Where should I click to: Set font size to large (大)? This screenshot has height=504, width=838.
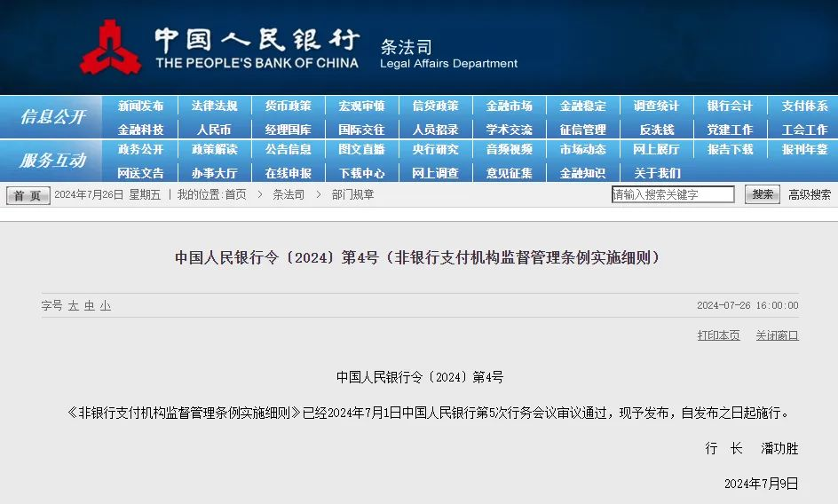pyautogui.click(x=74, y=305)
